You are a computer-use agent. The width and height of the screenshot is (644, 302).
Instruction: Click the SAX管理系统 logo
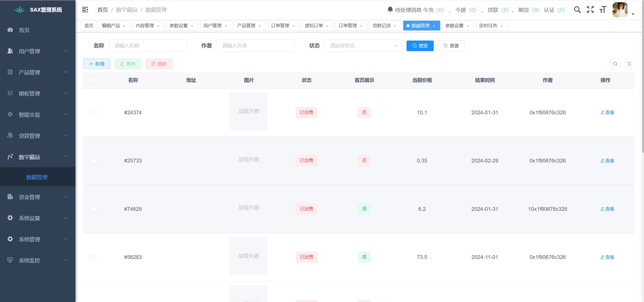pyautogui.click(x=38, y=10)
